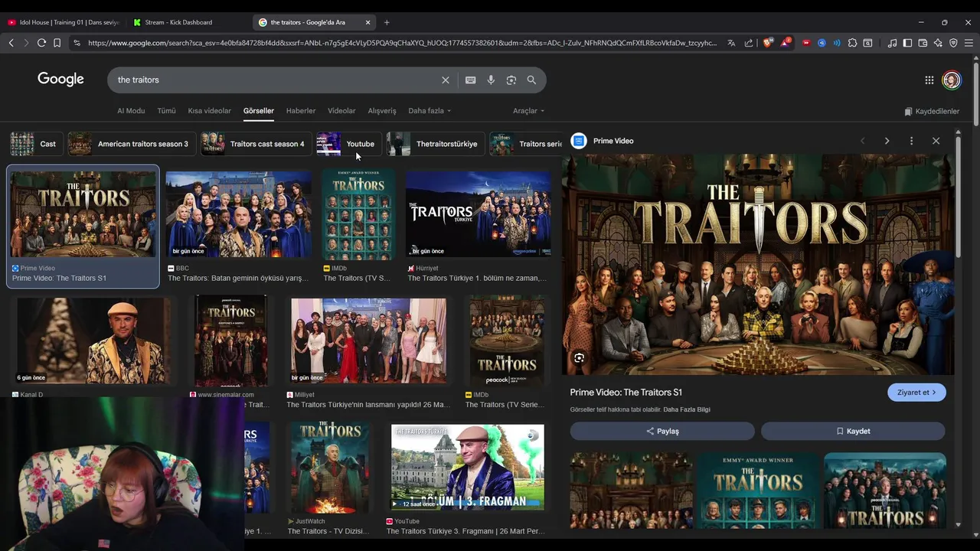Click the Ziyaret et button
Image resolution: width=980 pixels, height=551 pixels.
(x=916, y=393)
